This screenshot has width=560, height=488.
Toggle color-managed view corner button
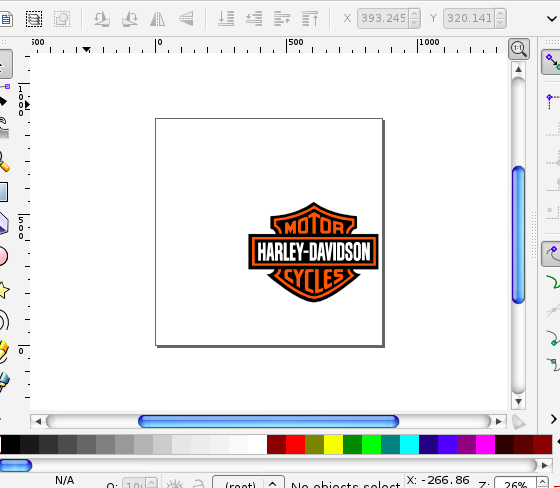pyautogui.click(x=519, y=422)
